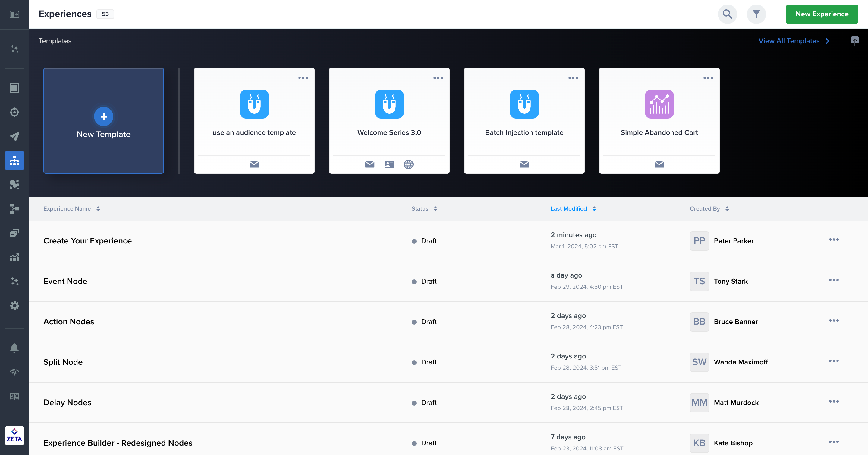The width and height of the screenshot is (868, 455).
Task: Open the documentation book icon in sidebar
Action: coord(14,397)
